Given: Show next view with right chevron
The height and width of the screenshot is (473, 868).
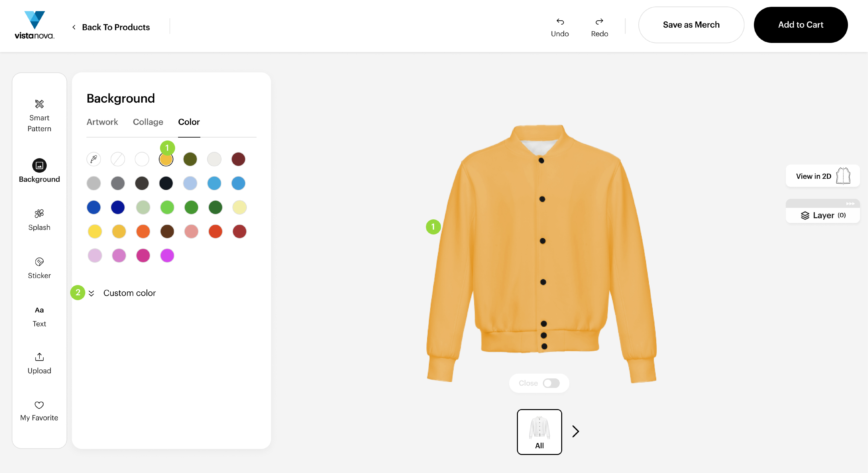Looking at the screenshot, I should pos(576,431).
